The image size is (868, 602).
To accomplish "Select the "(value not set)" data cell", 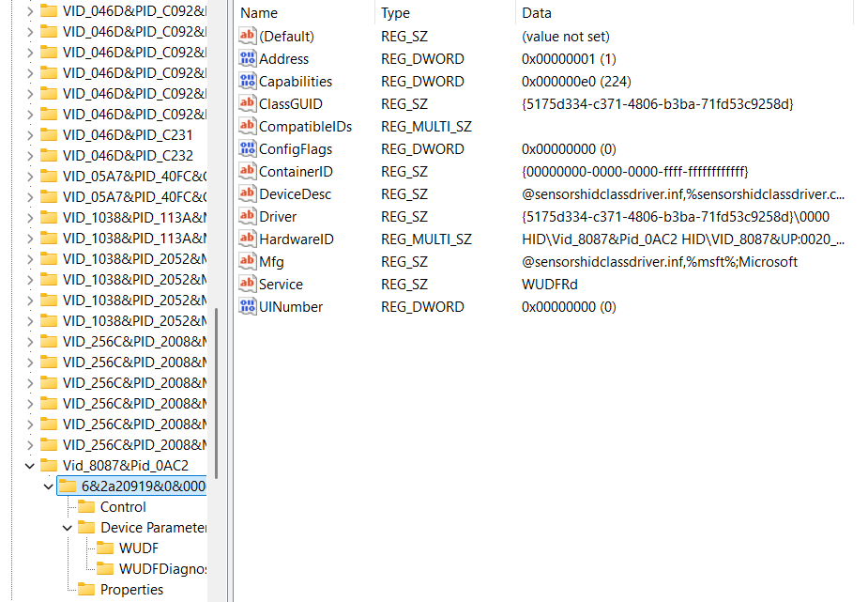I will (x=566, y=37).
